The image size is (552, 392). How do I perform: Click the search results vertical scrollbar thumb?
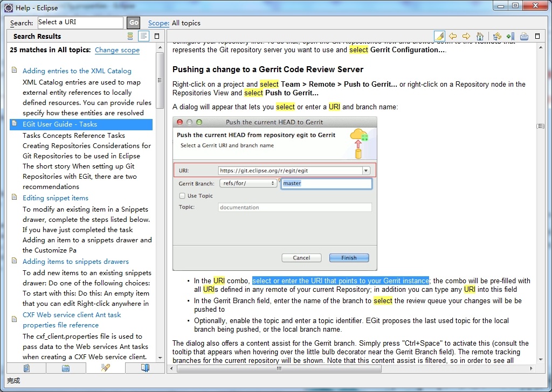160,81
